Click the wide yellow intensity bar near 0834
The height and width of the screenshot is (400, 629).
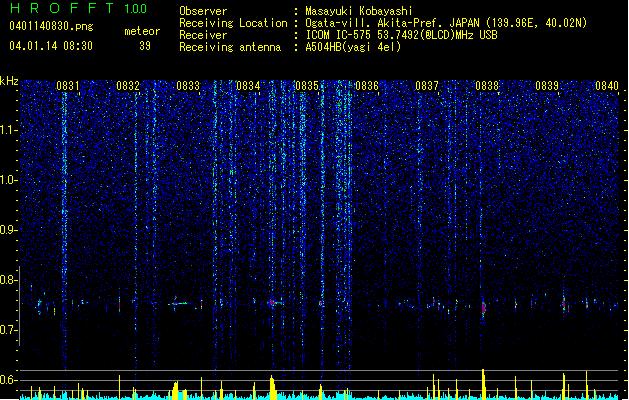point(273,388)
